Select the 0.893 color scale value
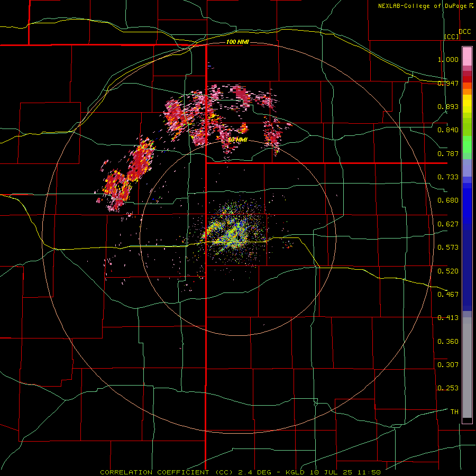476x476 pixels. click(448, 106)
